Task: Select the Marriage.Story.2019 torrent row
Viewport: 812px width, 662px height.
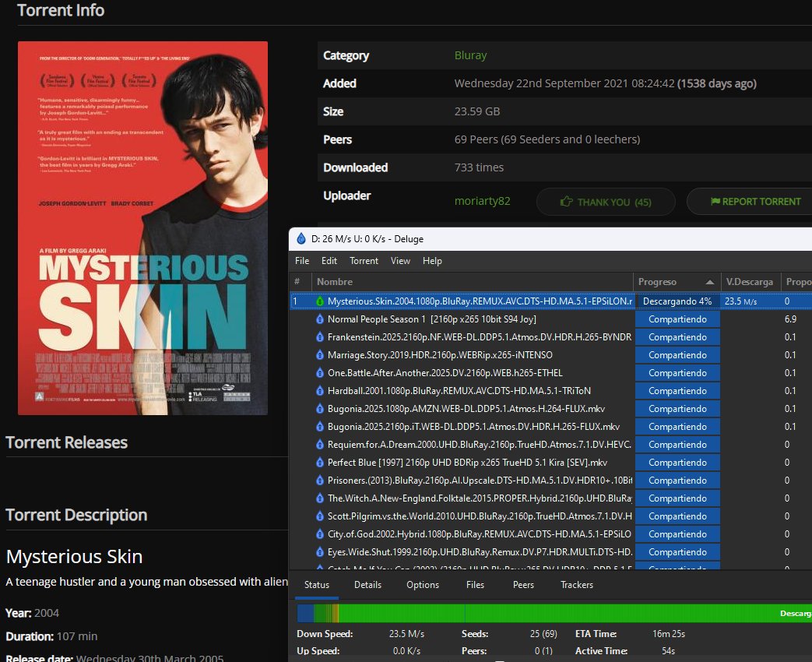Action: [x=550, y=355]
